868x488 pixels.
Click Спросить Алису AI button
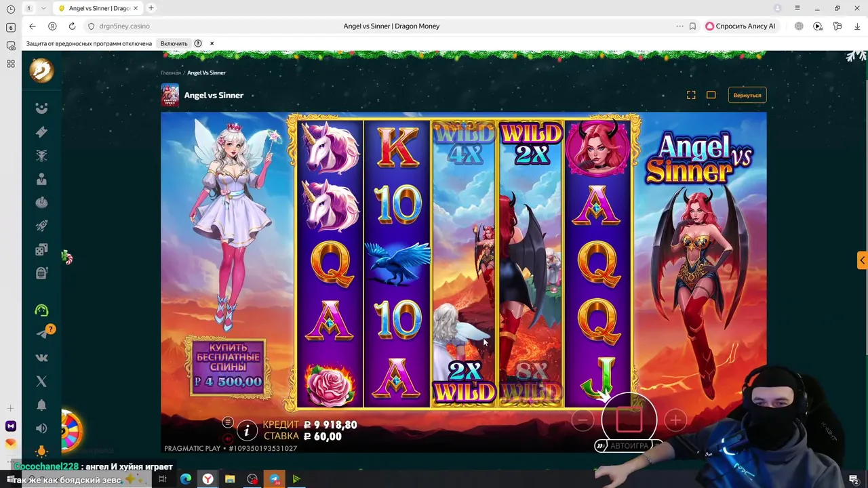coord(741,26)
